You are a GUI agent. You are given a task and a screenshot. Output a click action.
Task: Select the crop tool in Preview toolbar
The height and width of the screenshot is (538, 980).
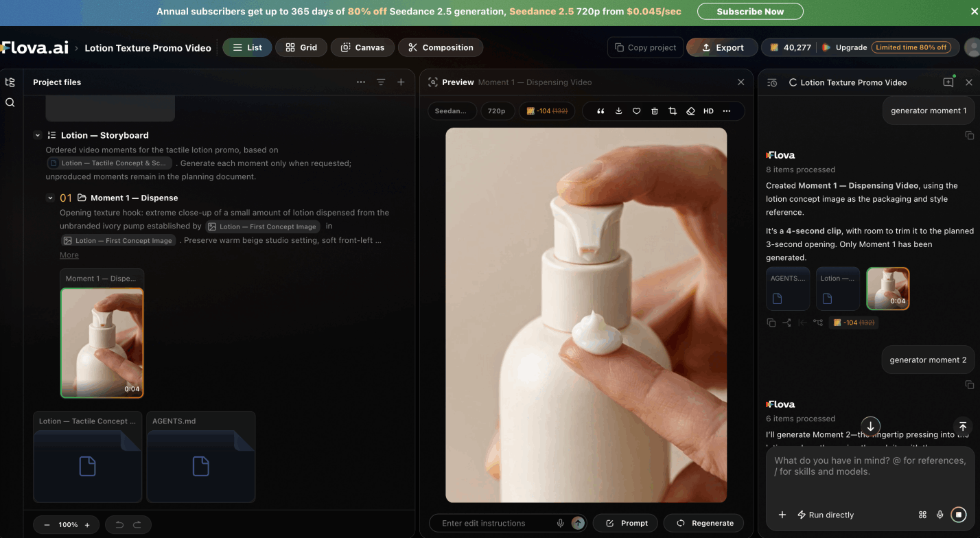[x=673, y=111]
